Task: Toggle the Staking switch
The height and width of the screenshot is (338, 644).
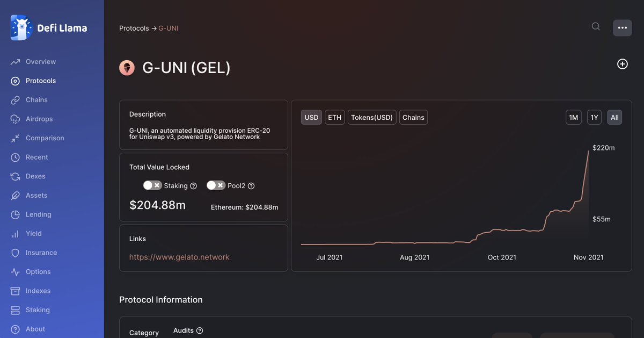Action: [152, 185]
